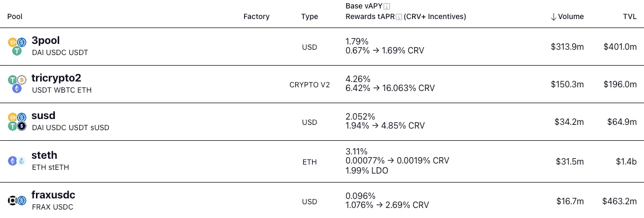This screenshot has width=644, height=218.
Task: Sort the table by TVL column
Action: (x=629, y=16)
